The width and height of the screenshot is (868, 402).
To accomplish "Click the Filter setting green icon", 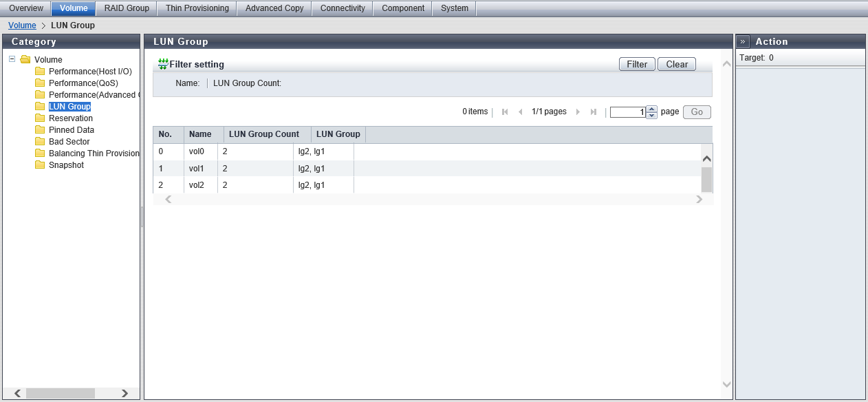I will click(x=163, y=64).
